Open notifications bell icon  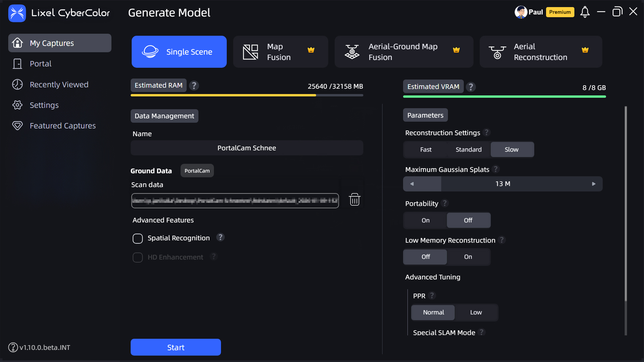click(585, 12)
